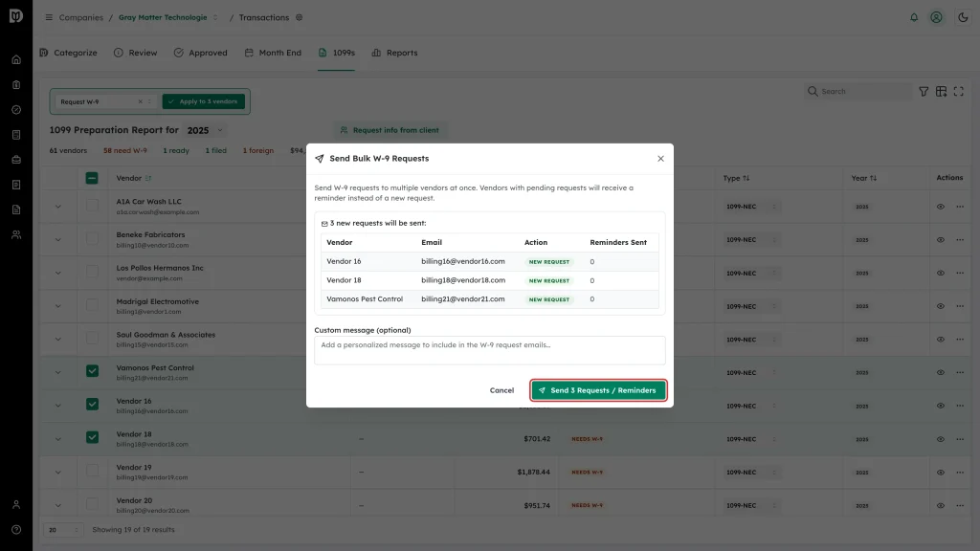Click the app logo in sidebar
This screenshot has width=980, height=551.
[16, 15]
